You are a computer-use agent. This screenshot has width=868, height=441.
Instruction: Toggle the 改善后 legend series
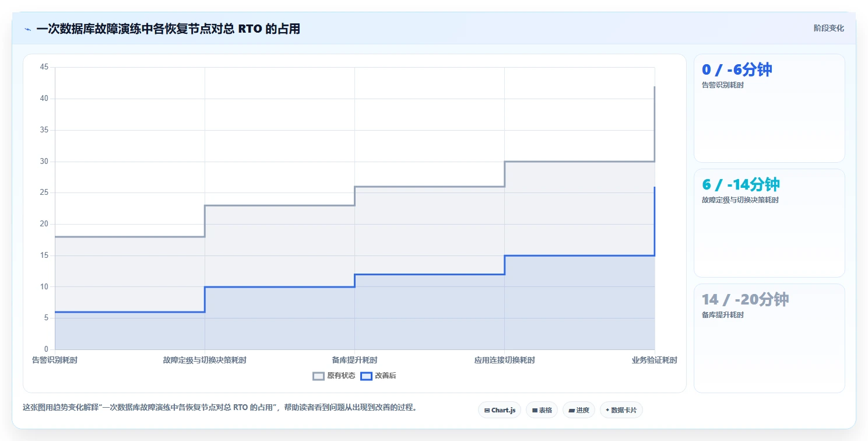pos(378,376)
